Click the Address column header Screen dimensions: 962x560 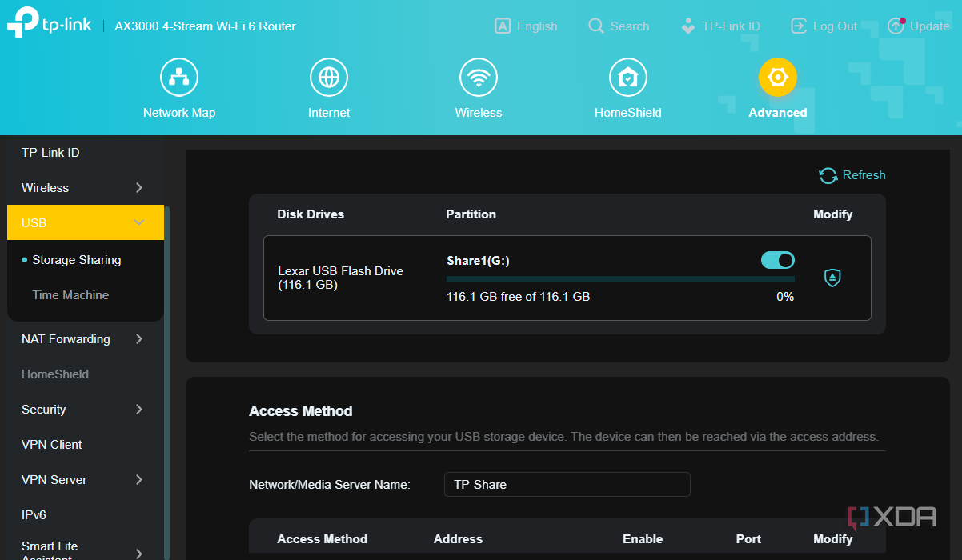coord(458,539)
